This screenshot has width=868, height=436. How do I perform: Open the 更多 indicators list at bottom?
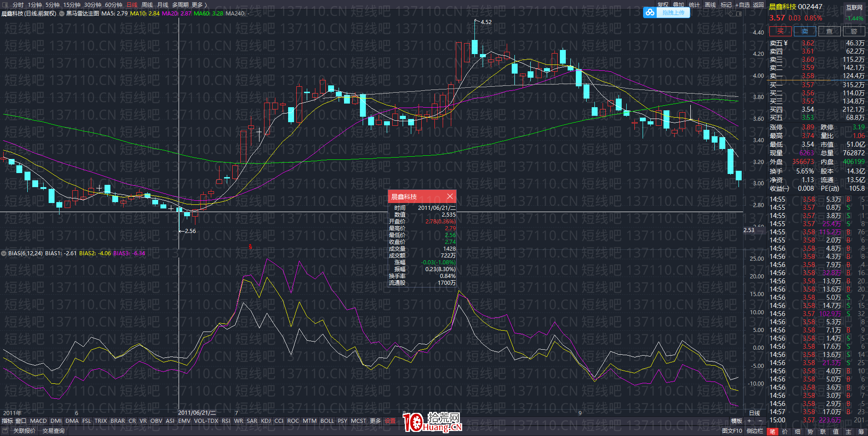375,421
